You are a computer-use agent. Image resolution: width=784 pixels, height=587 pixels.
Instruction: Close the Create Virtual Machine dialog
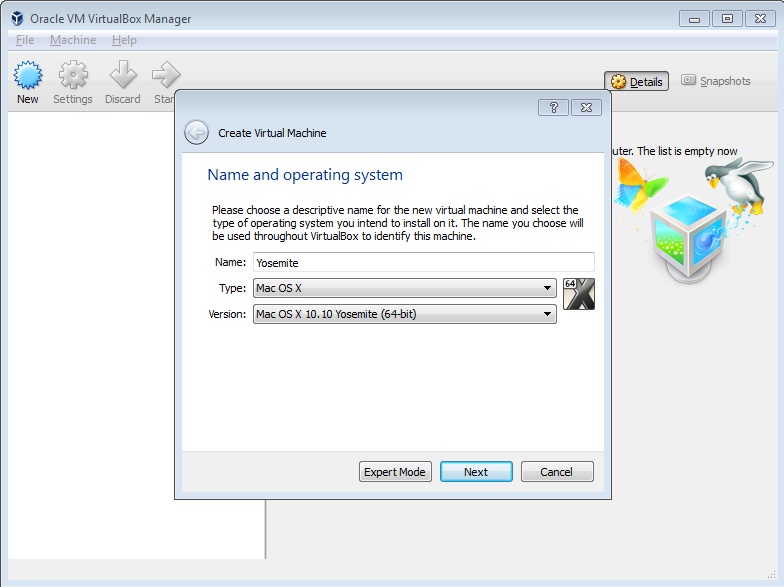[x=586, y=108]
